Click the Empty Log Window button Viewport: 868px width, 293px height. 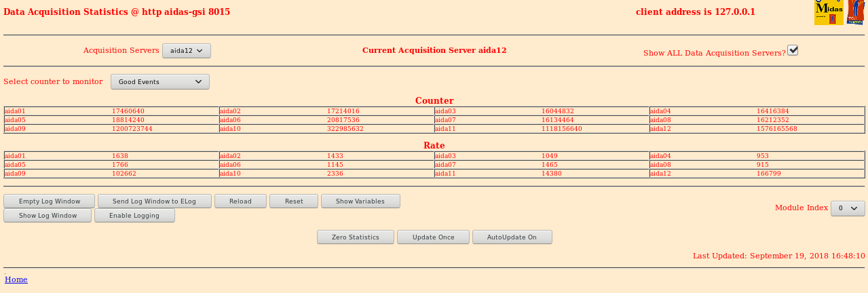(x=50, y=201)
